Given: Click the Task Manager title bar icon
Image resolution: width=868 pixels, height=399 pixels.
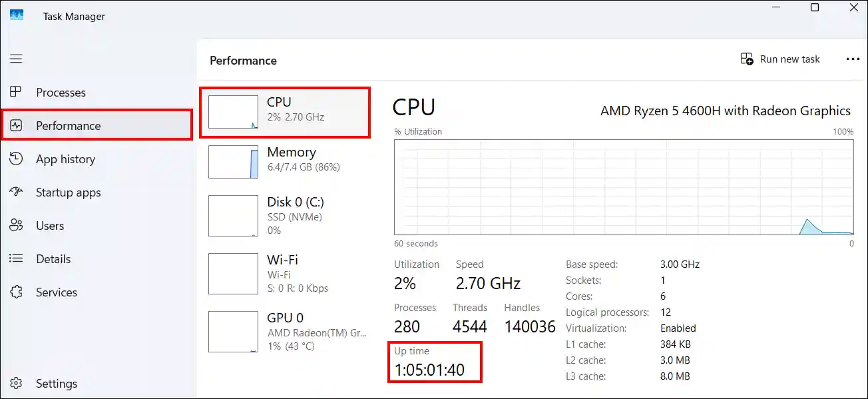Looking at the screenshot, I should pos(16,15).
